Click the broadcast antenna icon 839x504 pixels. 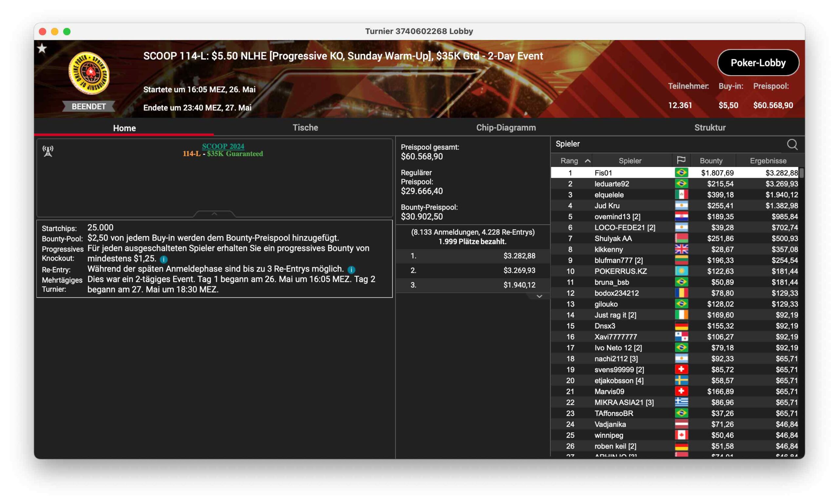coord(48,151)
